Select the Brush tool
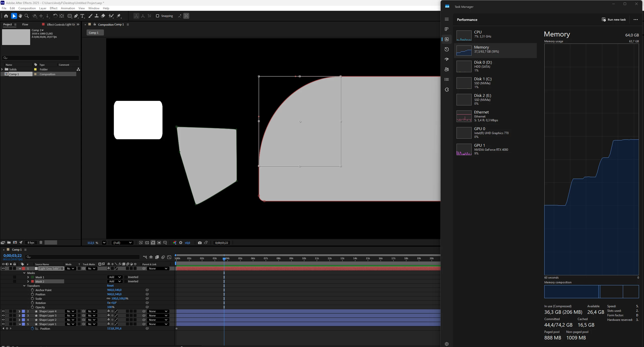The width and height of the screenshot is (644, 347). pyautogui.click(x=90, y=16)
